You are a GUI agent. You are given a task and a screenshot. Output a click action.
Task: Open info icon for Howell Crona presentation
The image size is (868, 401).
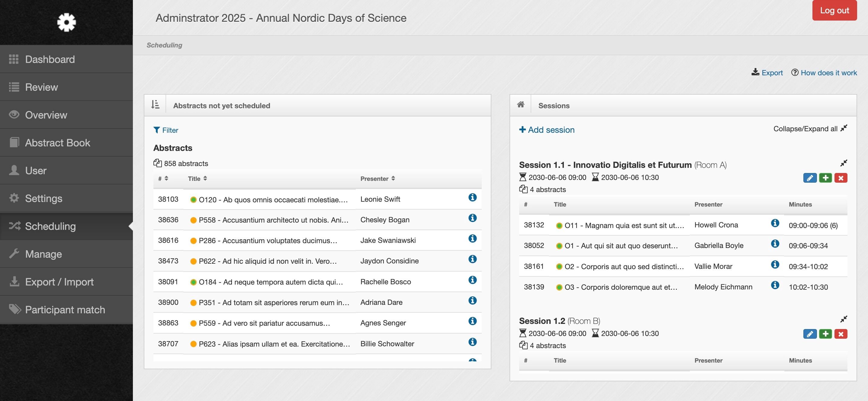click(775, 223)
